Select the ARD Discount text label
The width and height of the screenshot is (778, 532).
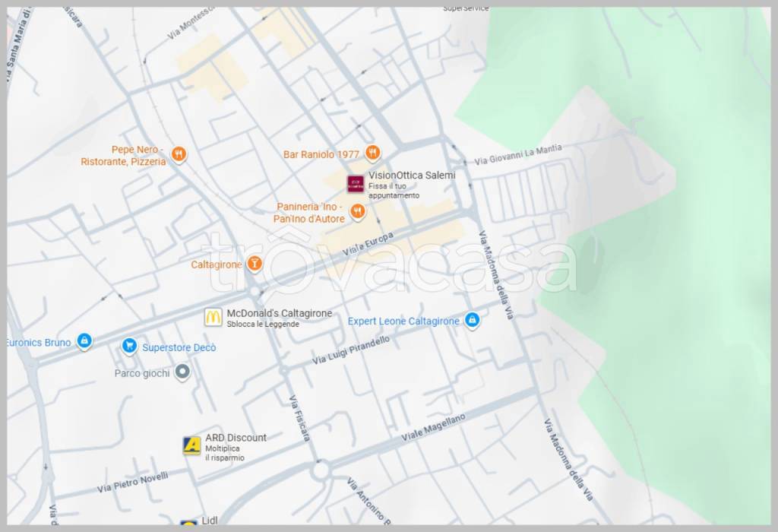236,438
